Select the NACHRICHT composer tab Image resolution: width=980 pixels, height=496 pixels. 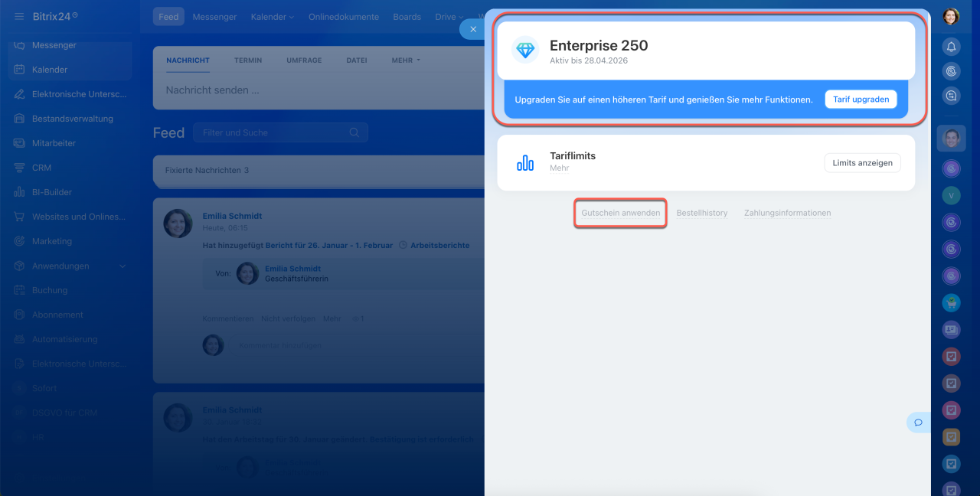pos(188,60)
